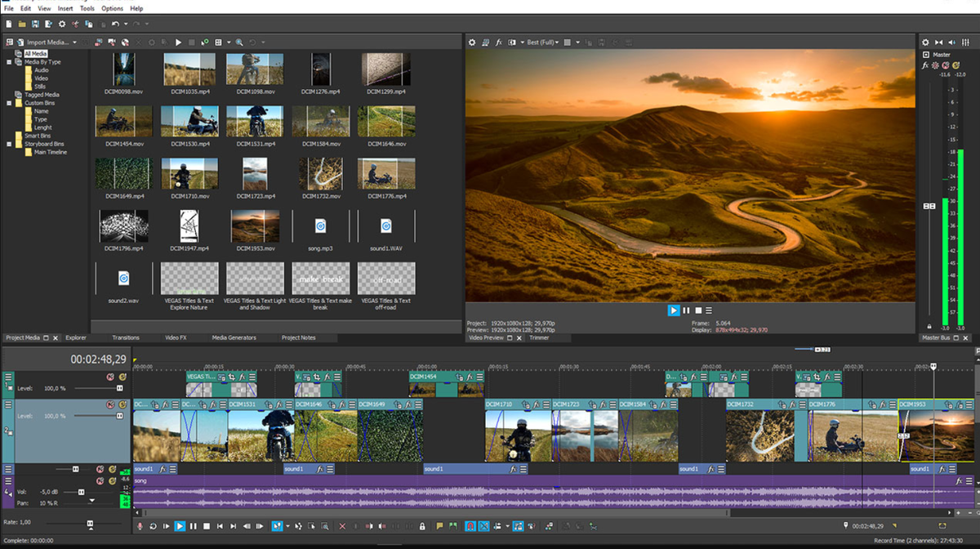980x549 pixels.
Task: Switch to the Explorer tab
Action: [76, 337]
